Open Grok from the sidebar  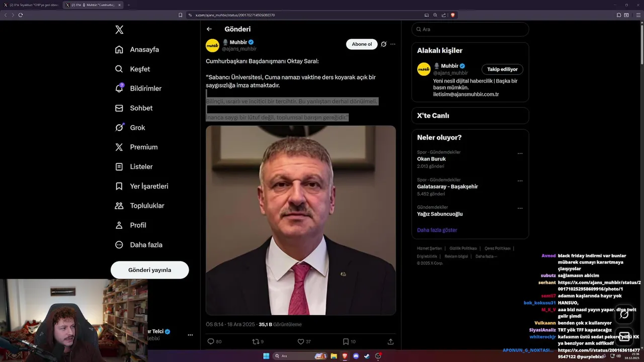click(x=130, y=128)
